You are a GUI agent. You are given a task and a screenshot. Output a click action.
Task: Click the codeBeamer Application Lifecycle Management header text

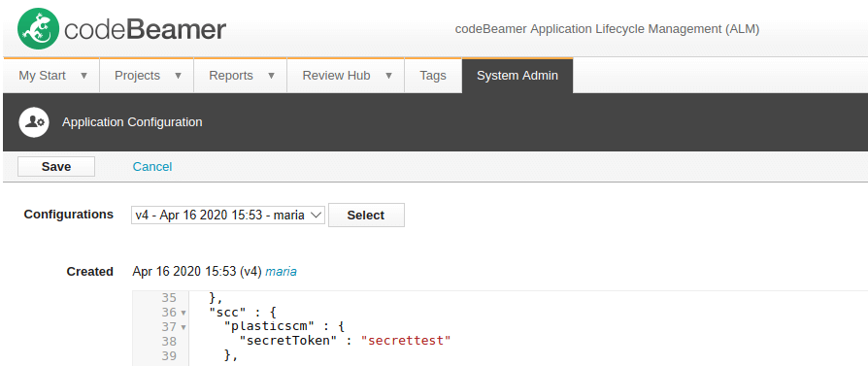(607, 29)
